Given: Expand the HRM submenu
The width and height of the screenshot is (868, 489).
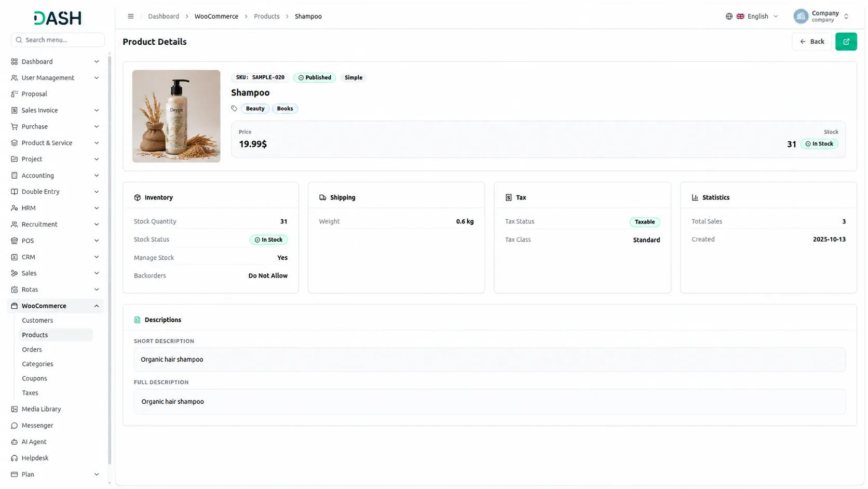Looking at the screenshot, I should (97, 208).
